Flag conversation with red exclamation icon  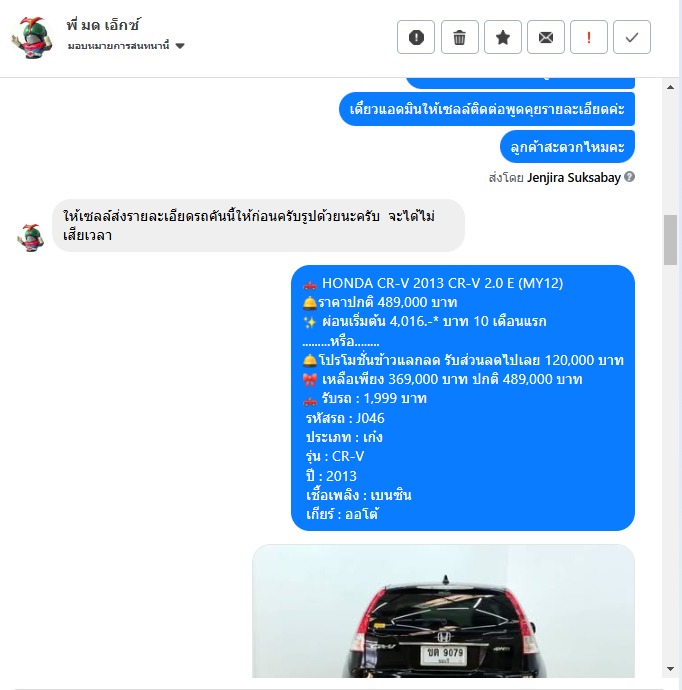pyautogui.click(x=589, y=37)
